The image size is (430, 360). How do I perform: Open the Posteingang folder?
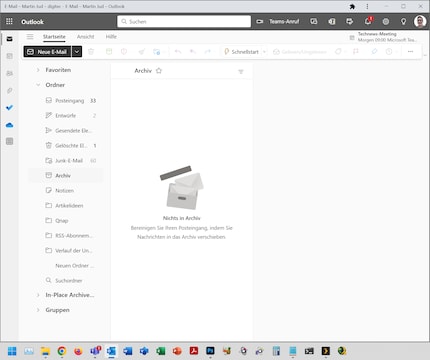click(66, 100)
